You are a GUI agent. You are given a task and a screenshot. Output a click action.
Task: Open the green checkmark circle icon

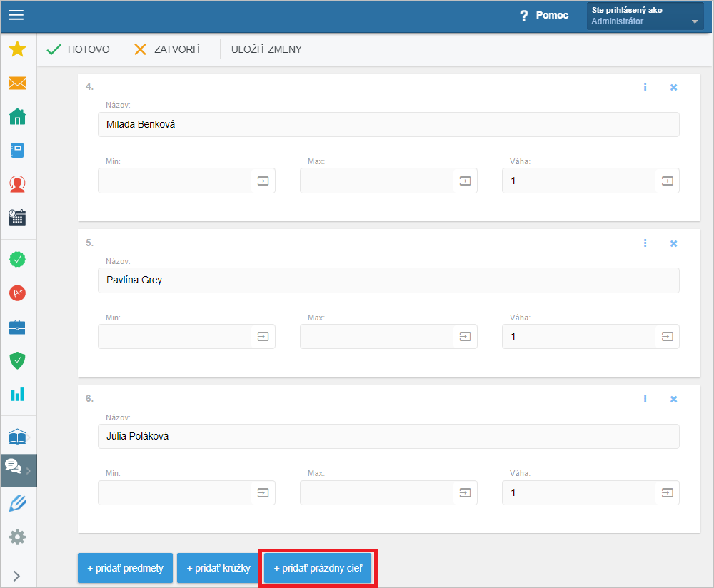[17, 260]
